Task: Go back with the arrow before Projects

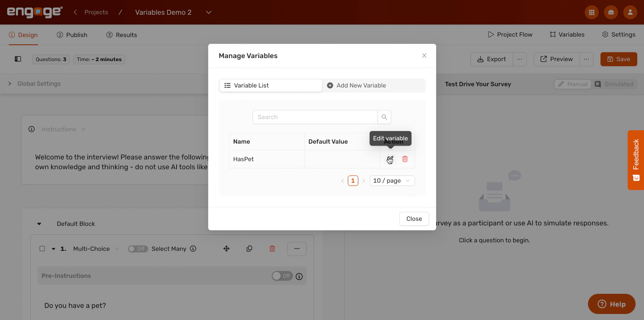Action: click(76, 12)
